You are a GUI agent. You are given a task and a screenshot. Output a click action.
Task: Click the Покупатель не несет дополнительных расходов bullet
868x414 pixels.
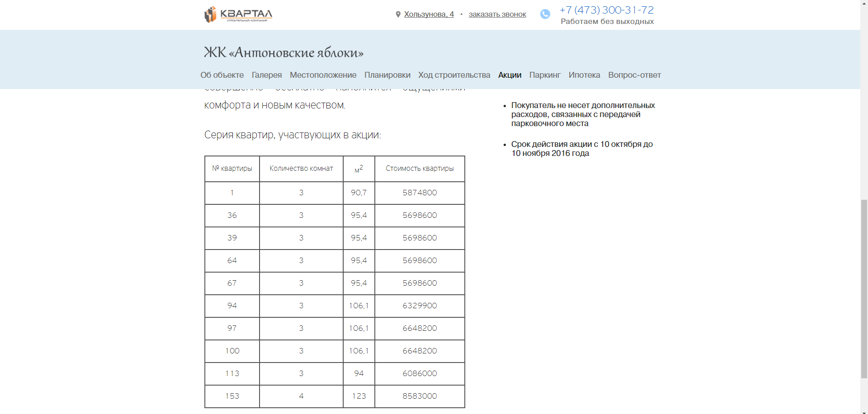[583, 114]
